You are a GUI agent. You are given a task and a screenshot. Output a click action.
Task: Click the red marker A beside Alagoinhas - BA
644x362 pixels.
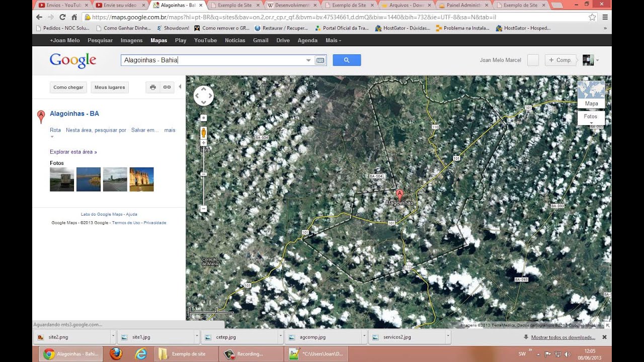(41, 117)
